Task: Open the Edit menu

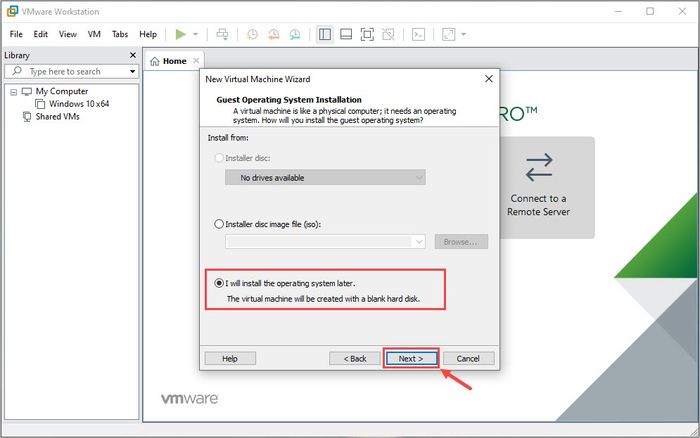Action: click(x=41, y=34)
